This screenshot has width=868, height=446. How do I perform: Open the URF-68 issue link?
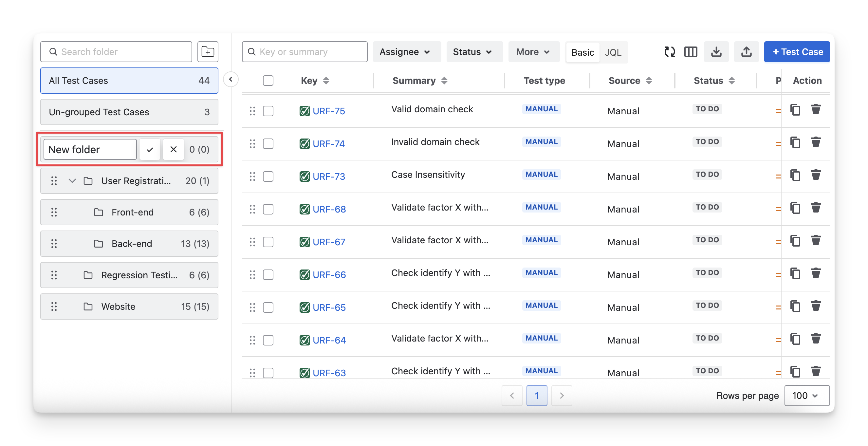(x=329, y=209)
